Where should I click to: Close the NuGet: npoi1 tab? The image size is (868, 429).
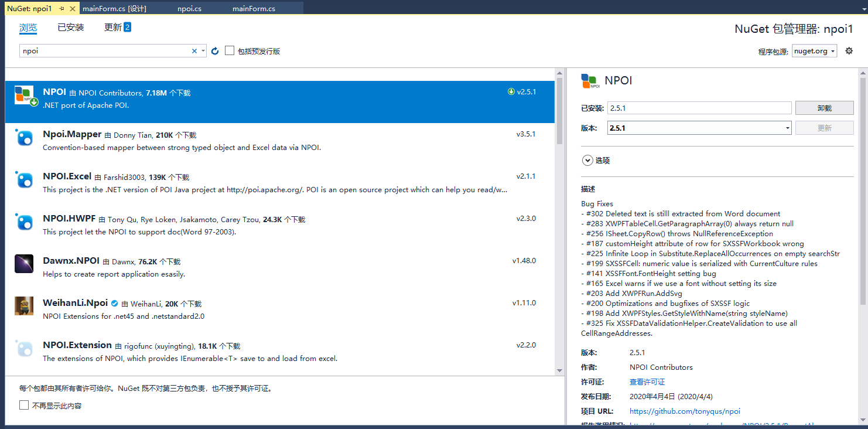point(73,9)
